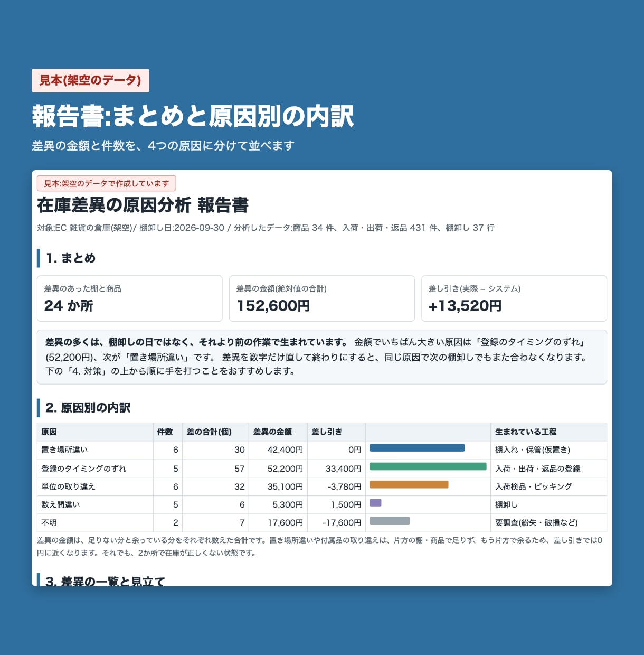Click the blue bar for 置き場所違い

[x=417, y=448]
